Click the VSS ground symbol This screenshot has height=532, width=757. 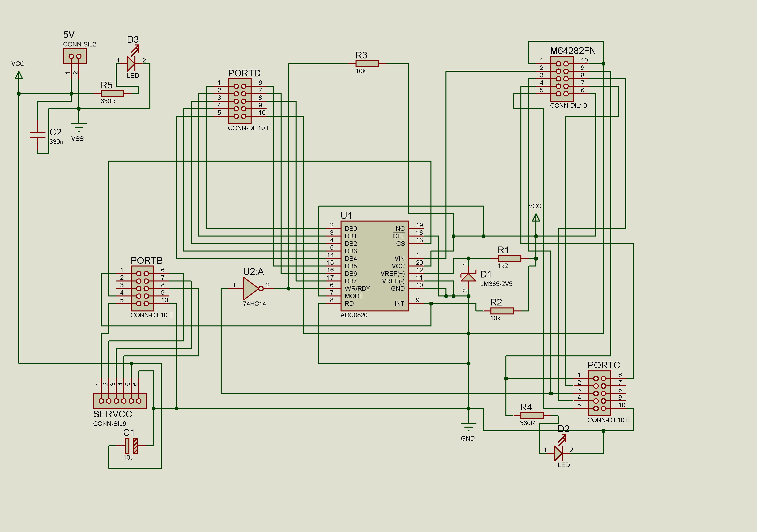pyautogui.click(x=79, y=127)
